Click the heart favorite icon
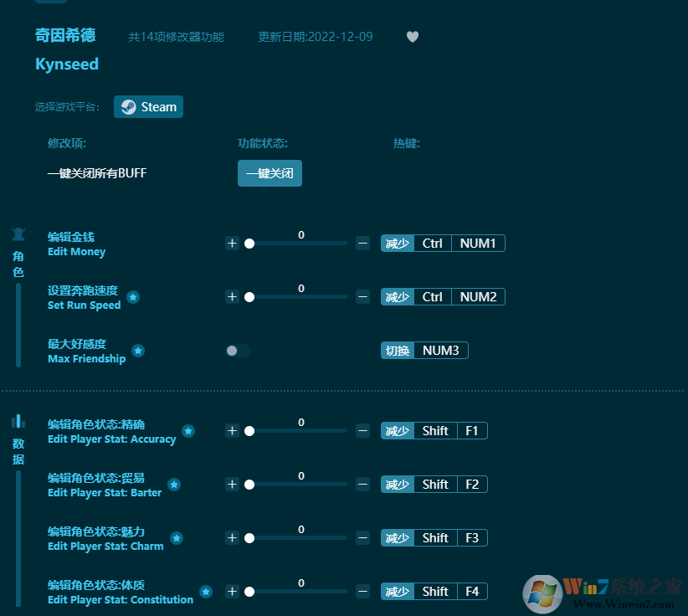Image resolution: width=688 pixels, height=616 pixels. coord(413,37)
